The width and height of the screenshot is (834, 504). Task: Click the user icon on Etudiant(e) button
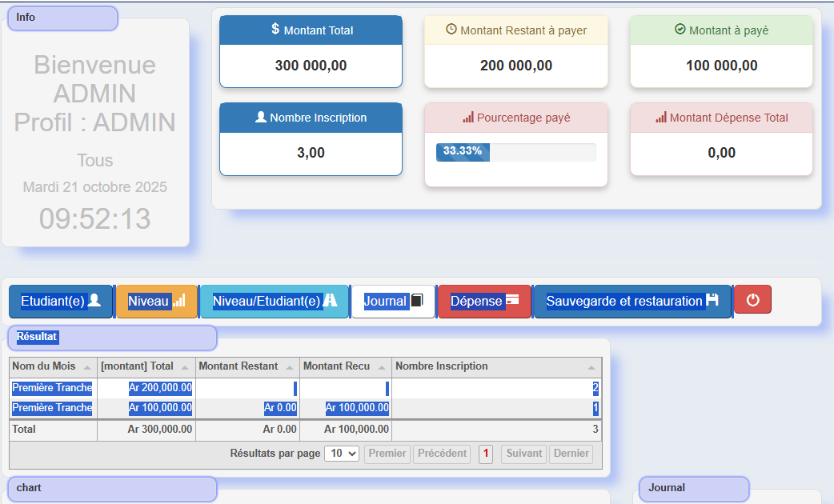[94, 301]
